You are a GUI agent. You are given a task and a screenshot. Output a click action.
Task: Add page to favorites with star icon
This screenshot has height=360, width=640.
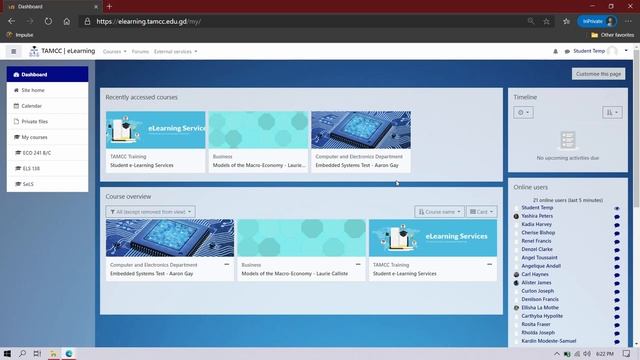[x=547, y=21]
